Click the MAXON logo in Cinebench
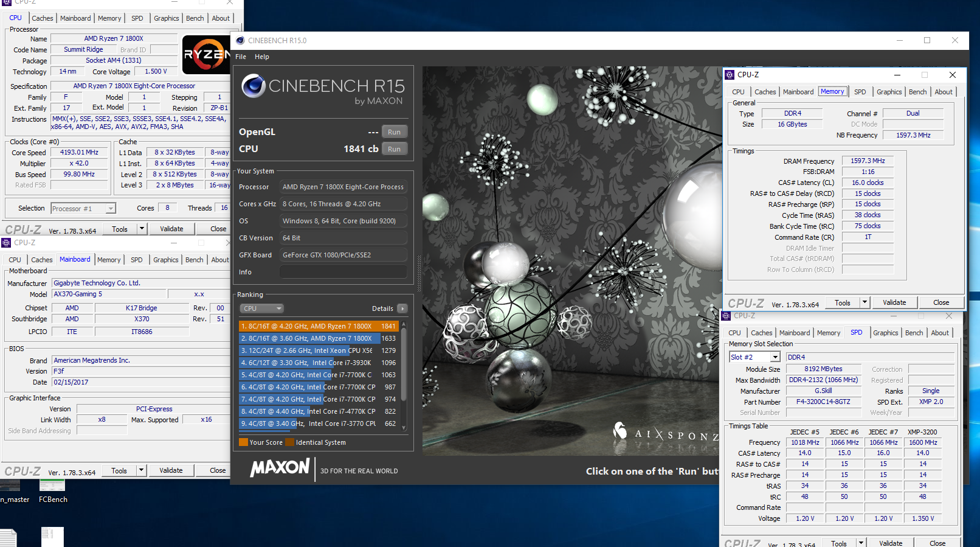 tap(280, 467)
